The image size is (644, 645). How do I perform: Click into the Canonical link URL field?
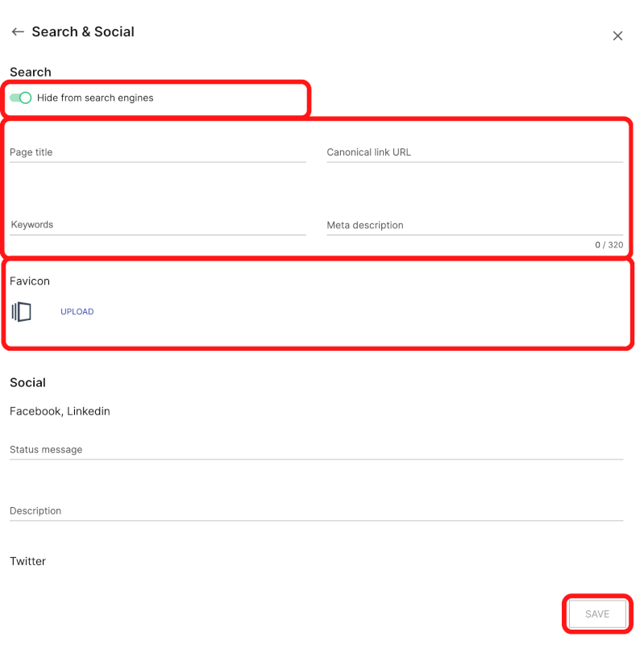[x=475, y=152]
